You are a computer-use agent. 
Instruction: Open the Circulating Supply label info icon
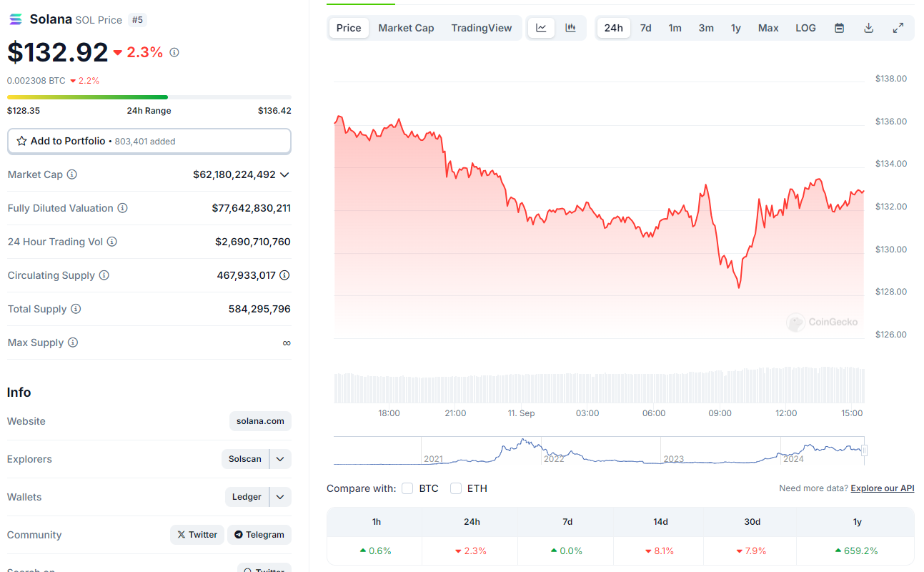pos(104,275)
